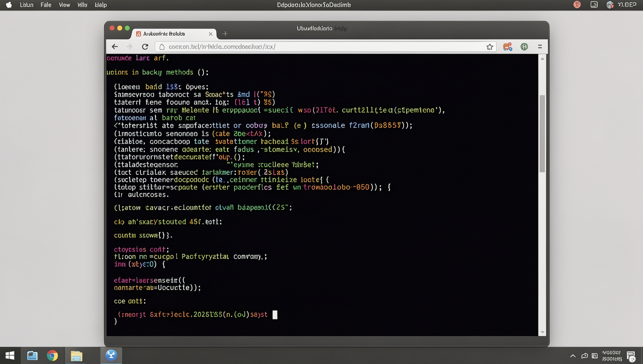Open Chrome from the taskbar
The height and width of the screenshot is (364, 643).
pyautogui.click(x=52, y=356)
